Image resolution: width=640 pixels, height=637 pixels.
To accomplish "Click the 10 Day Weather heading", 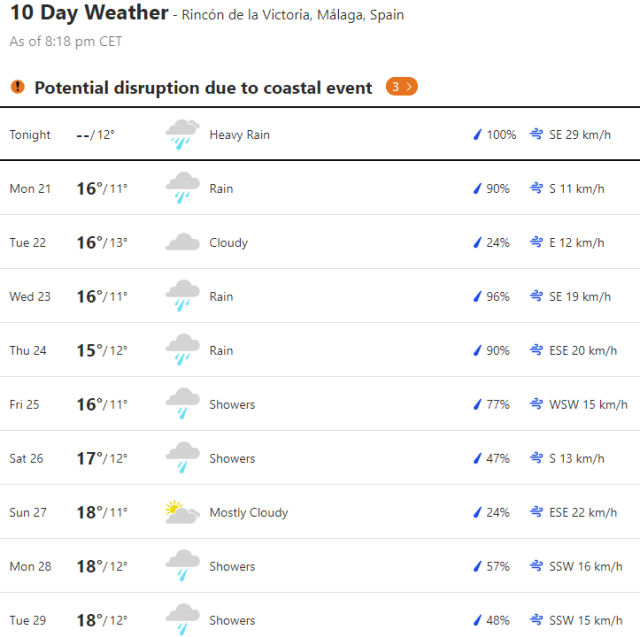I will [89, 14].
